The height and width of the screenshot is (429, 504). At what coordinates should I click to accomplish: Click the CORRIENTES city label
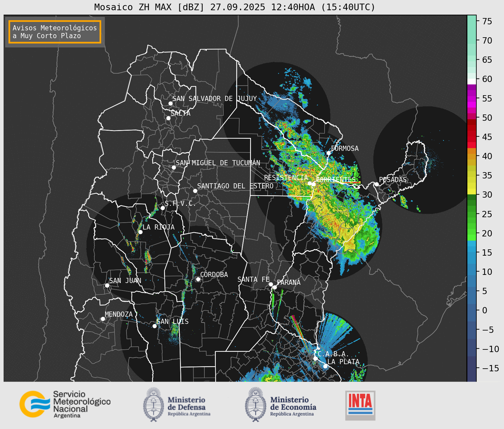click(x=336, y=180)
